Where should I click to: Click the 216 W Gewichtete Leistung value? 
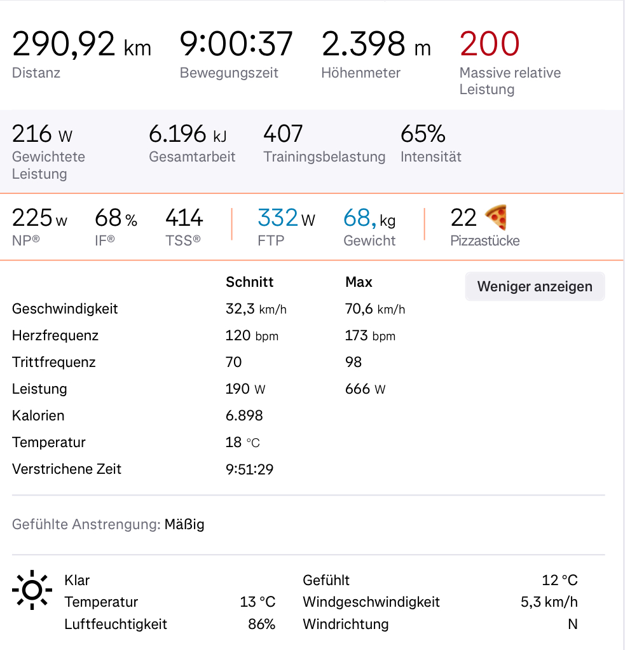tap(42, 134)
